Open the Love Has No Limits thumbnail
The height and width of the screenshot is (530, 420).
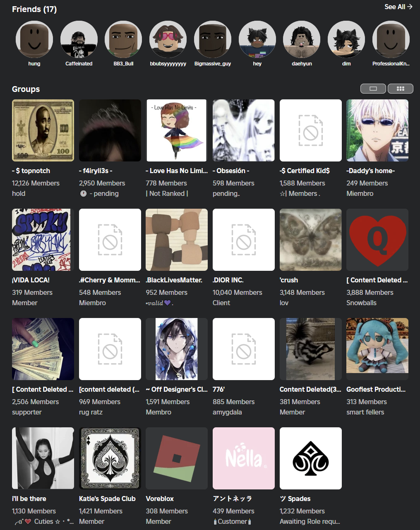coord(177,130)
